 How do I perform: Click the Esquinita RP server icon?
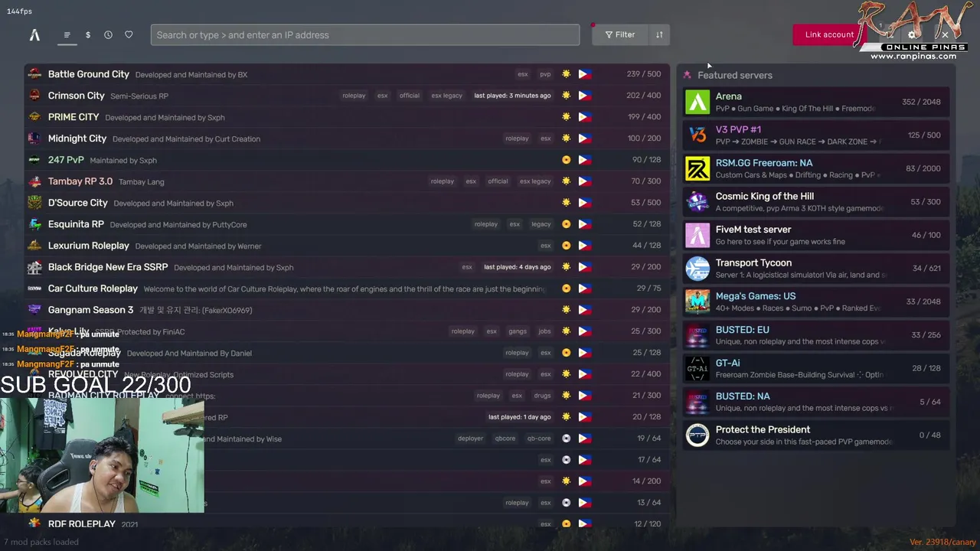(x=34, y=224)
